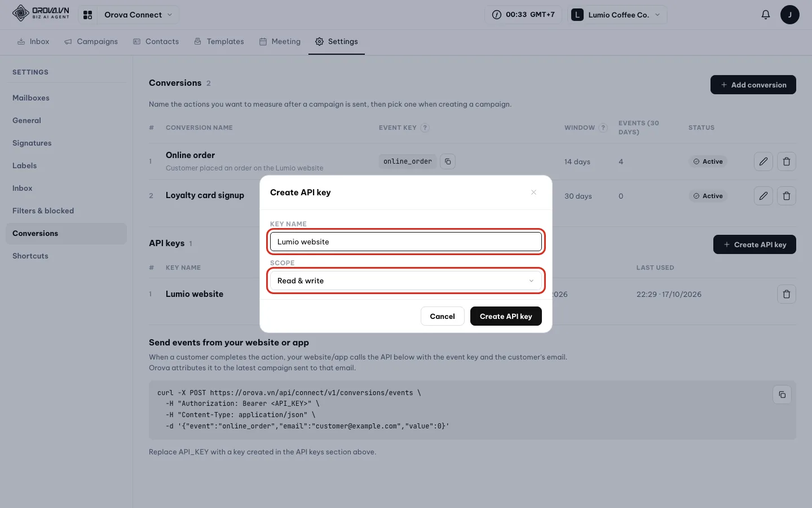Open General settings

[x=66, y=121]
